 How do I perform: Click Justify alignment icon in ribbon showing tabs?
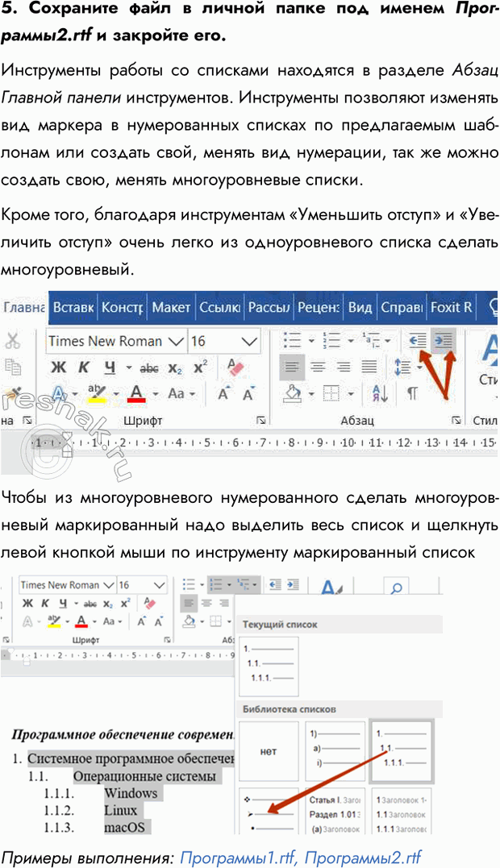pos(369,367)
